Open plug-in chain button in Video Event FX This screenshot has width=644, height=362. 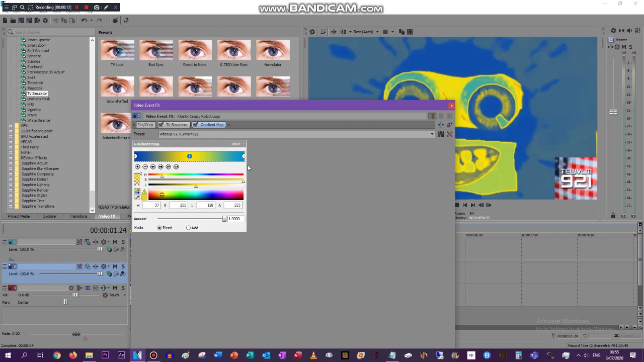pyautogui.click(x=441, y=125)
